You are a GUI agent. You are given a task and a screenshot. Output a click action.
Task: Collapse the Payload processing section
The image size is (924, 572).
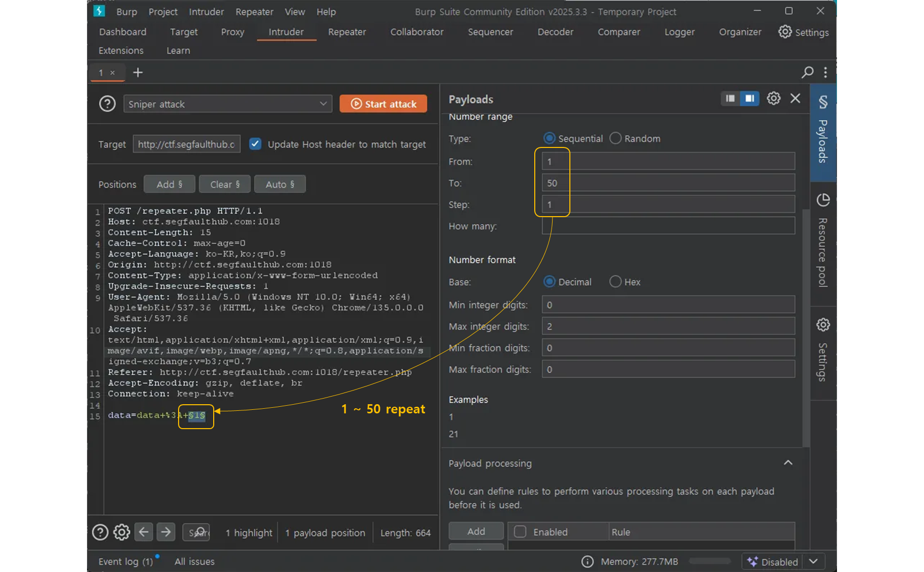[788, 463]
